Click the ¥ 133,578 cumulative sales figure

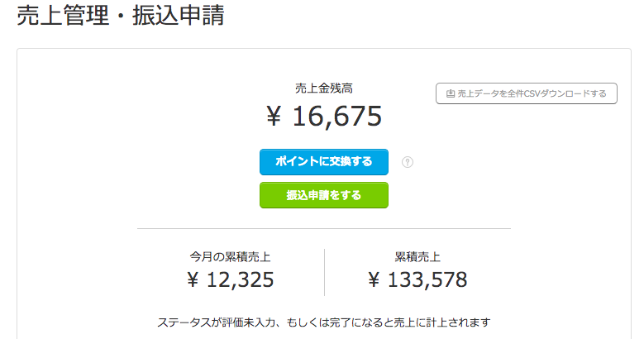point(417,280)
